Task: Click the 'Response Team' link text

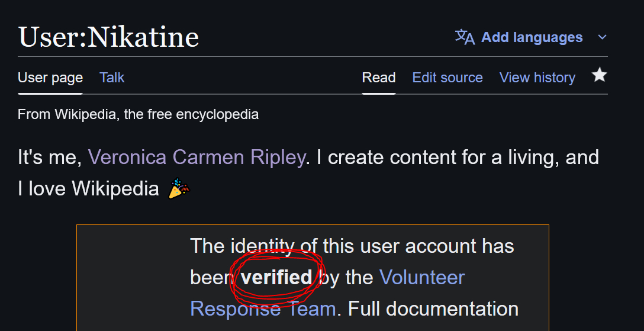Action: (263, 308)
